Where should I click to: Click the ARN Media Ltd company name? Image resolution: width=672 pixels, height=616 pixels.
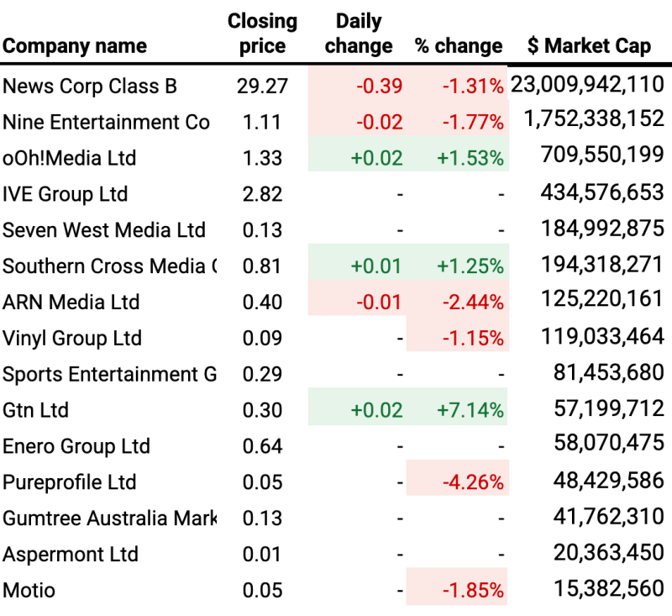[x=71, y=302]
